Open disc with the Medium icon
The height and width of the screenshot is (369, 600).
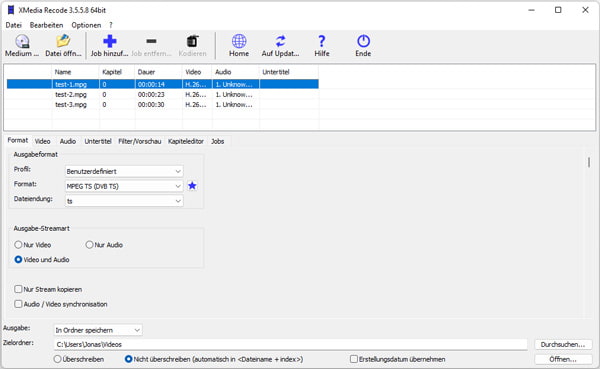(x=22, y=41)
